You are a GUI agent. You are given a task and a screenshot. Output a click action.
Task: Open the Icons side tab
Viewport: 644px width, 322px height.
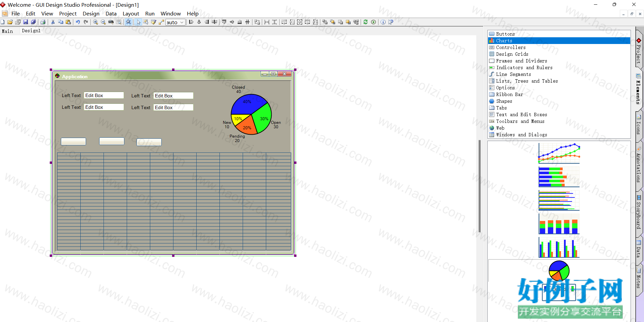[639, 125]
